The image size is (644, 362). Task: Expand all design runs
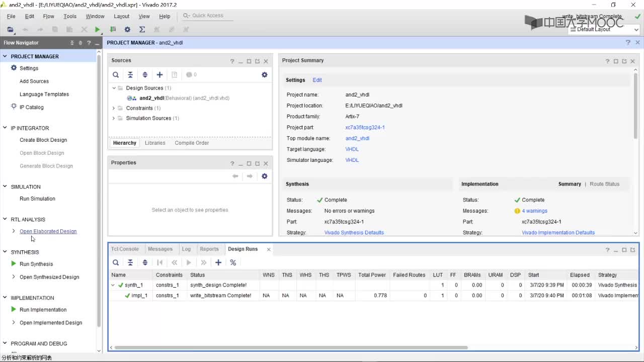145,262
